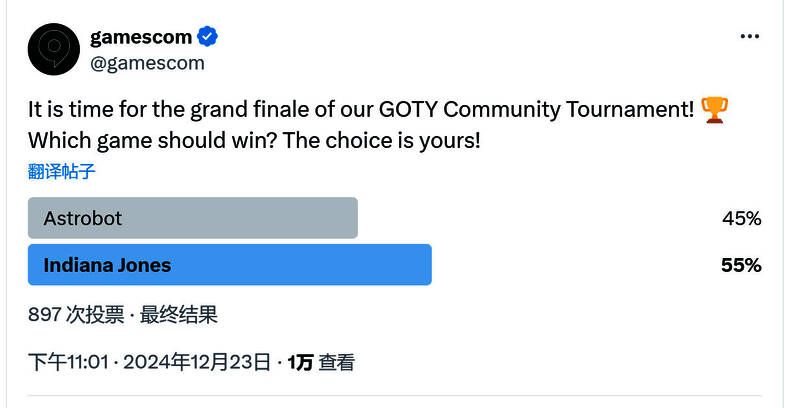Click the bold Indiana Jones option label

click(x=107, y=265)
